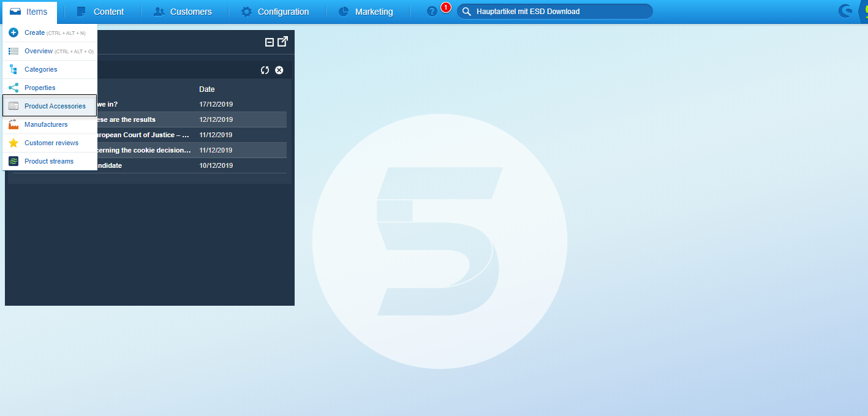The image size is (868, 416).
Task: Open Product Accessories menu entry
Action: coord(50,106)
